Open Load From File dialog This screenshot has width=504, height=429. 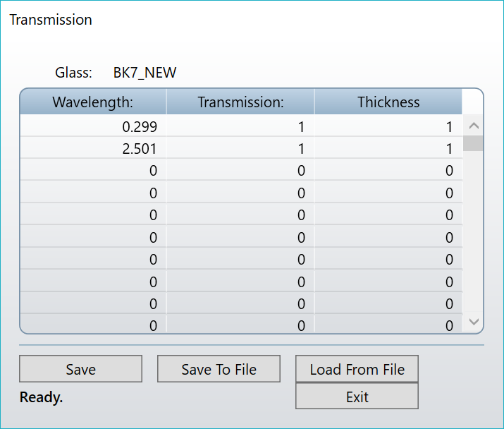pyautogui.click(x=357, y=369)
